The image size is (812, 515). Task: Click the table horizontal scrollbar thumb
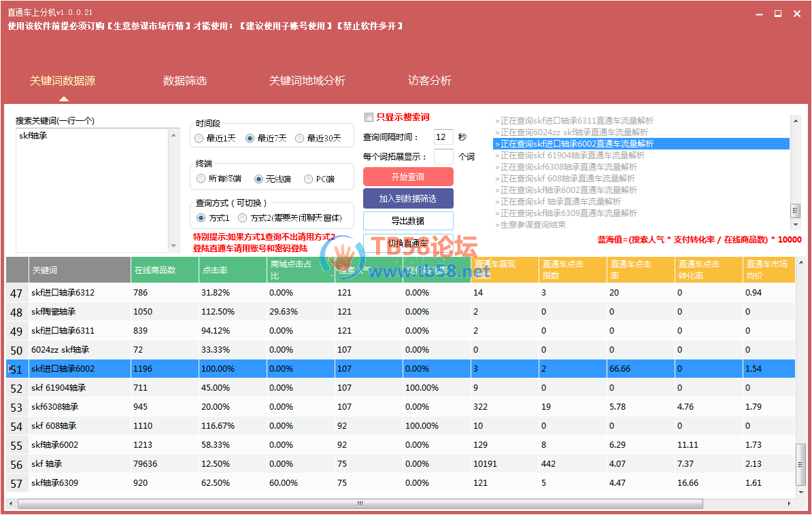360,503
